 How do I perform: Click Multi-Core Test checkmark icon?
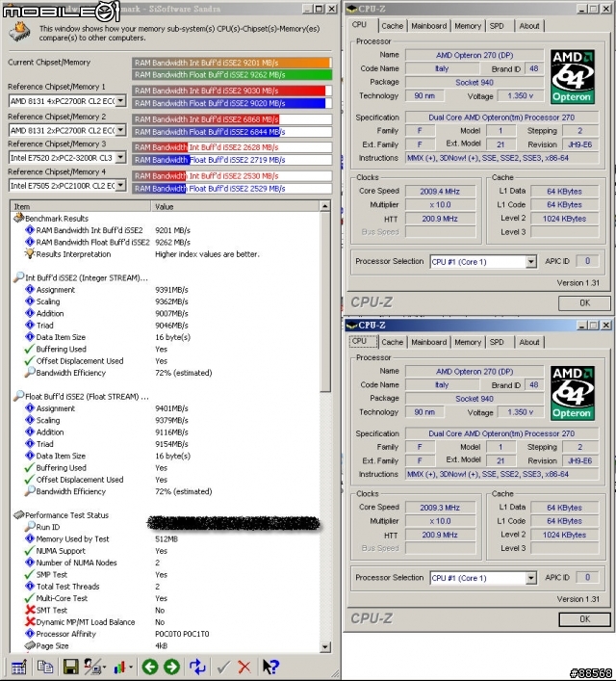[29, 598]
